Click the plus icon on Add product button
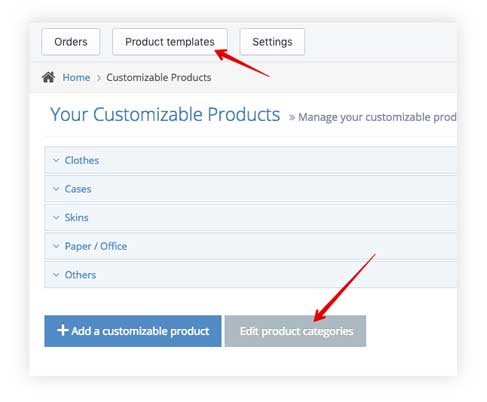Image resolution: width=487 pixels, height=402 pixels. [x=63, y=330]
